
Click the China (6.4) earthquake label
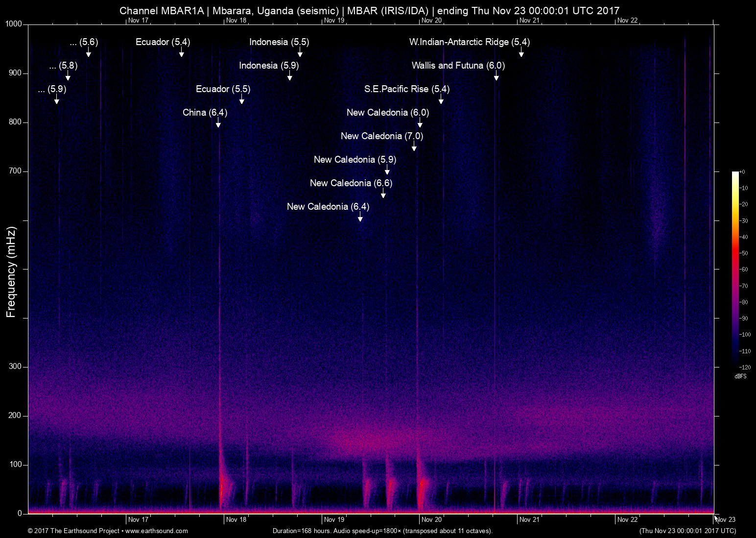coord(205,113)
